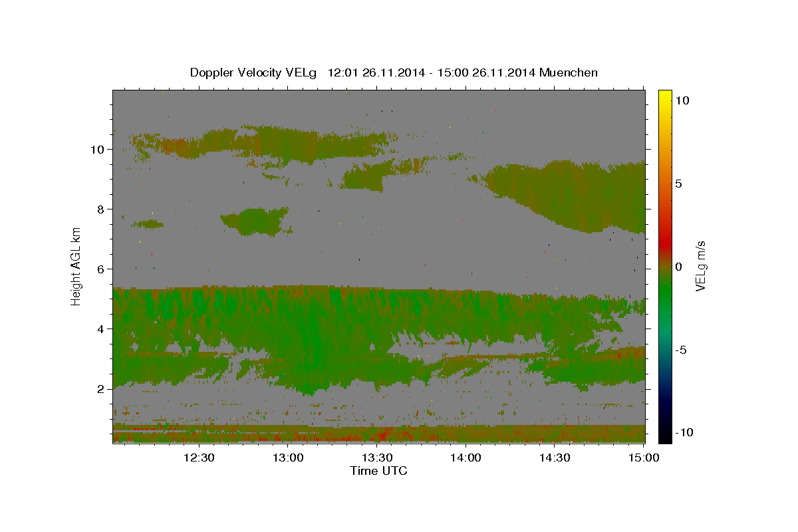Image resolution: width=798 pixels, height=532 pixels.
Task: Click the '12:30' time axis label
Action: pyautogui.click(x=199, y=458)
